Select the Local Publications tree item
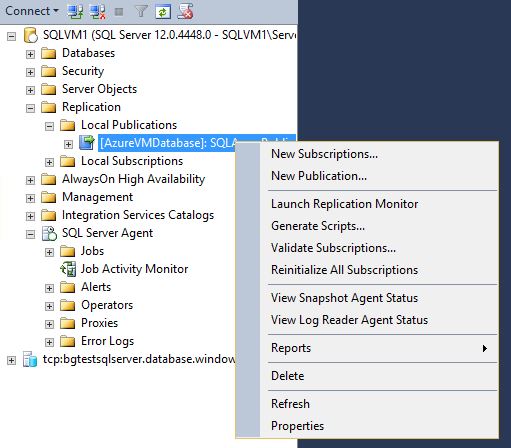The height and width of the screenshot is (448, 511). coord(129,125)
